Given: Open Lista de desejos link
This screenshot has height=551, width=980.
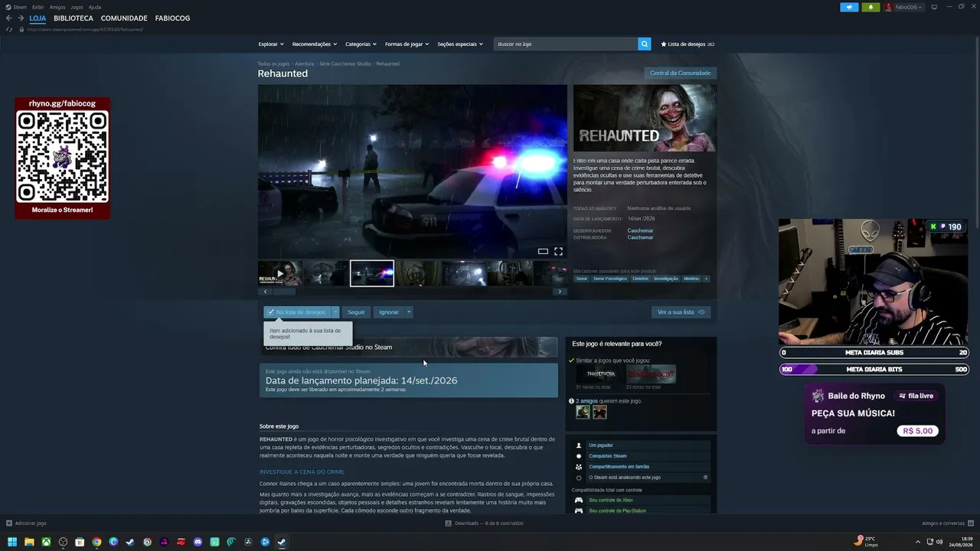Looking at the screenshot, I should pos(688,44).
